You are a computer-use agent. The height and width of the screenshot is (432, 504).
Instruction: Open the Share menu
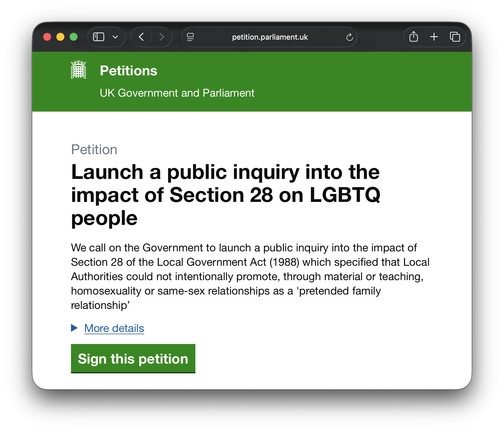coord(414,37)
